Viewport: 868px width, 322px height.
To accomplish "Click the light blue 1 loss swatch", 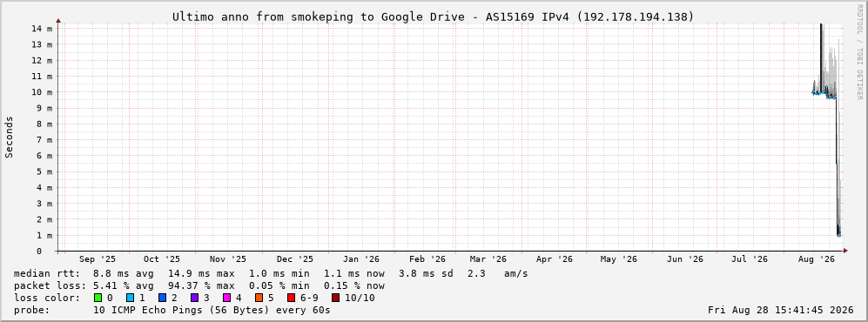I will pyautogui.click(x=130, y=299).
